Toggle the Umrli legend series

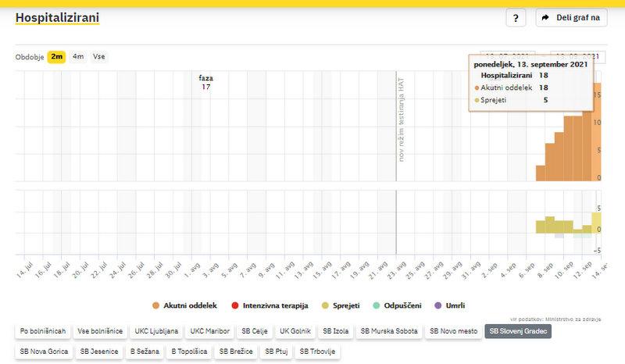461,305
